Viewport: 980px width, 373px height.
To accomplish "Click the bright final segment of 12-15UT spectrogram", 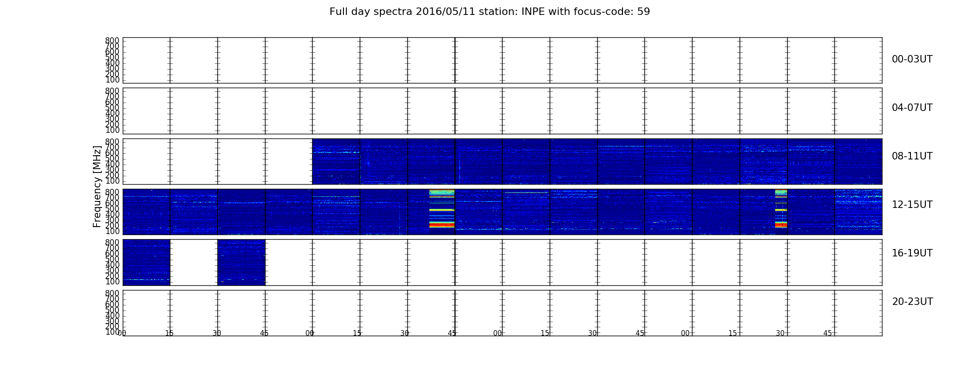I will pos(858,212).
